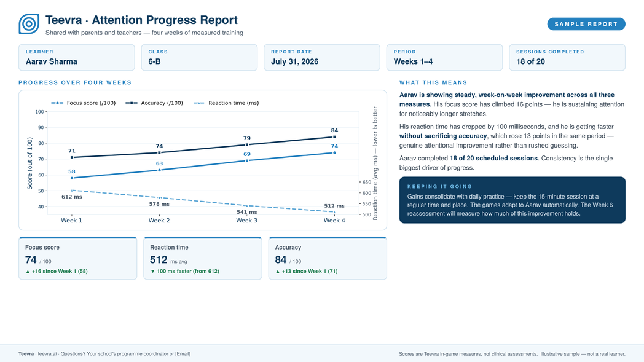Viewport: 644px width, 362px height.
Task: Click the 512 ms chart data label
Action: 334,206
